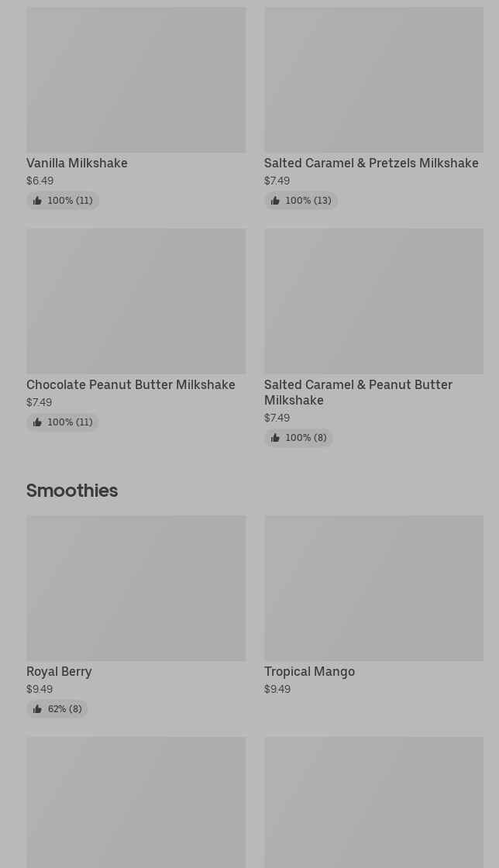499x868 pixels.
Task: Open the Tropical Mango smoothie photo
Action: [x=373, y=587]
